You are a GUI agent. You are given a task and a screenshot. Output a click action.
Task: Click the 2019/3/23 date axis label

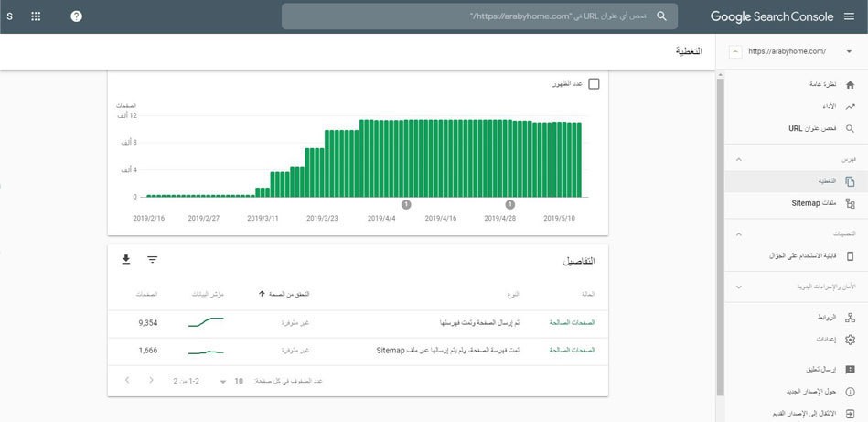322,219
